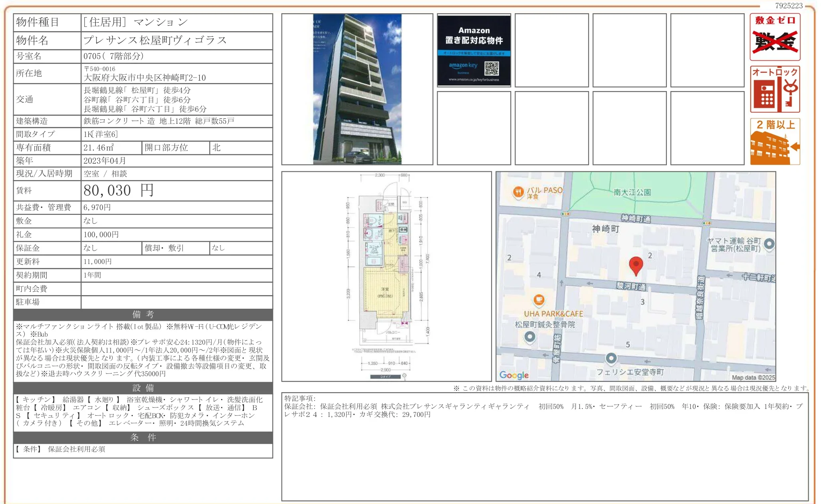Click the フェリシエ安堂寺町 map pin

(611, 359)
